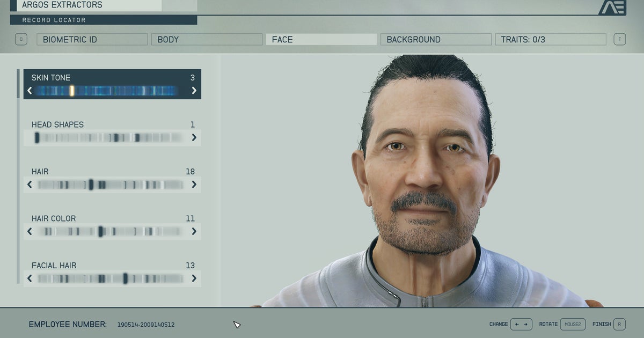
Task: Click the Change arrows key icon
Action: [521, 324]
